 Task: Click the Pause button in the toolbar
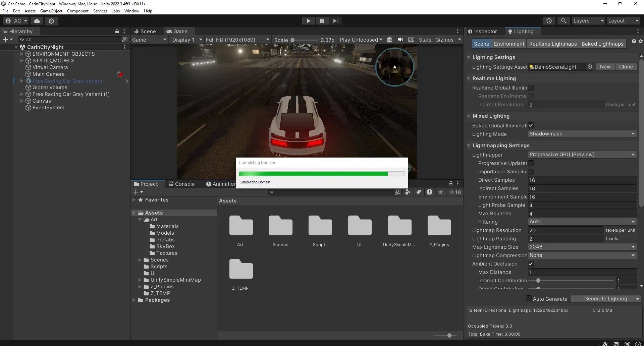click(x=322, y=21)
